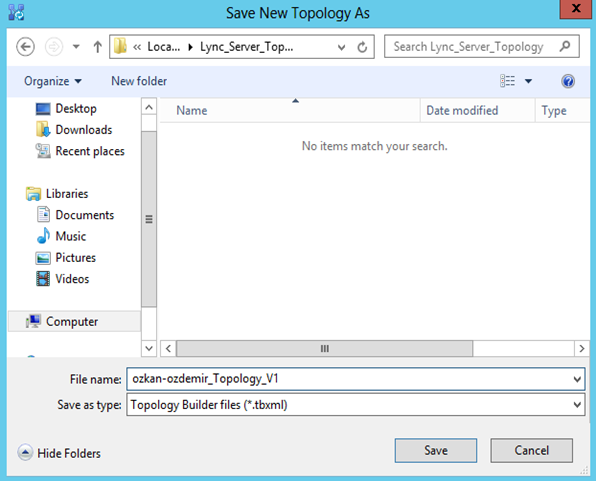Open the Save as type combo box
The height and width of the screenshot is (481, 596).
(355, 405)
